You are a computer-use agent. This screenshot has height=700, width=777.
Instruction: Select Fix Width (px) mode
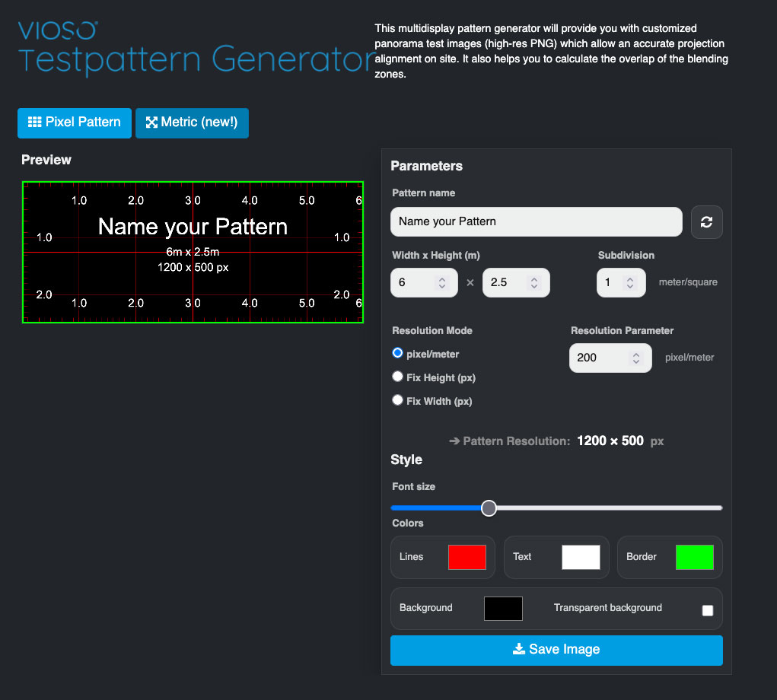(x=397, y=399)
